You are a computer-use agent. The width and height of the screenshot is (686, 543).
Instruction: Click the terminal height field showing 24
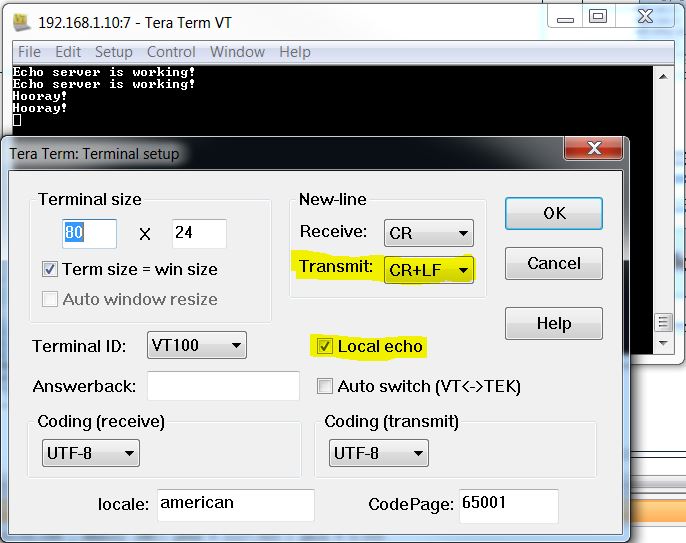pyautogui.click(x=199, y=233)
